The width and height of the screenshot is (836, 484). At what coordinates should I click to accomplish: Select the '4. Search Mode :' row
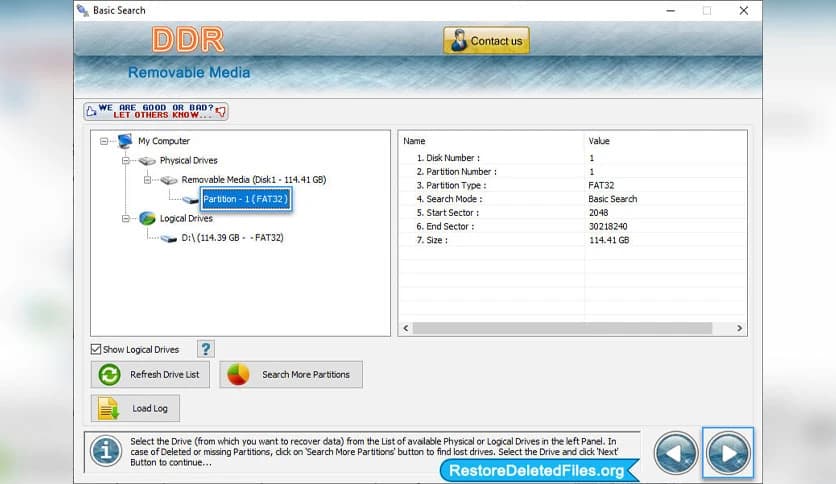pos(573,199)
